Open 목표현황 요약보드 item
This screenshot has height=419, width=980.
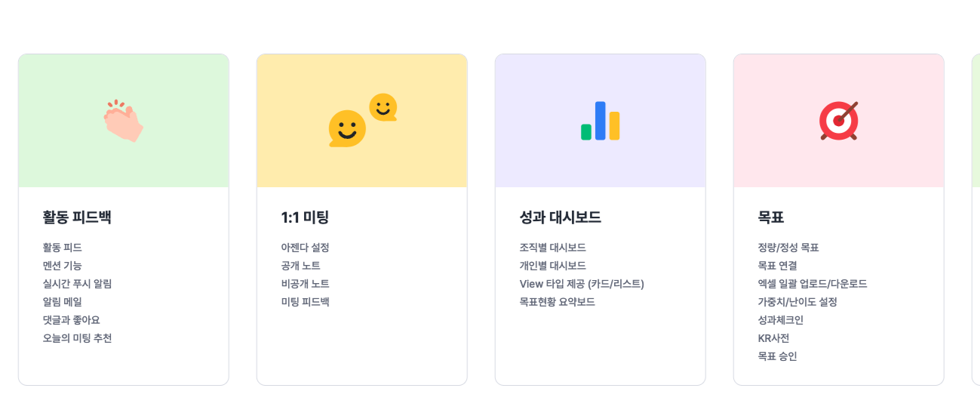tap(557, 302)
